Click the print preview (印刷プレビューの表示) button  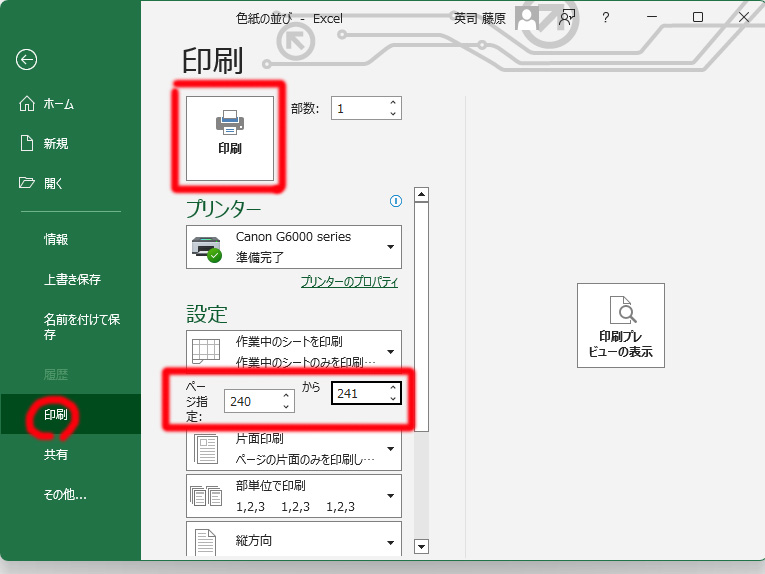pos(620,326)
